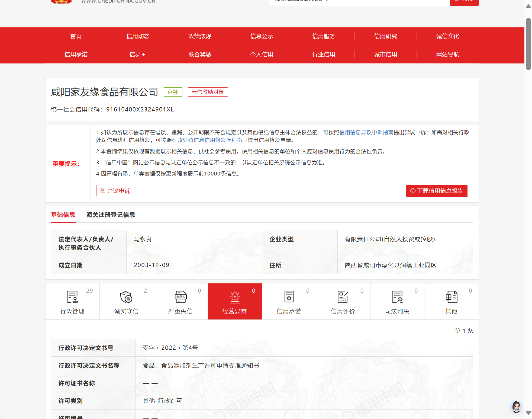The width and height of the screenshot is (532, 419).
Task: Open 个人信用 menu item
Action: pos(262,55)
